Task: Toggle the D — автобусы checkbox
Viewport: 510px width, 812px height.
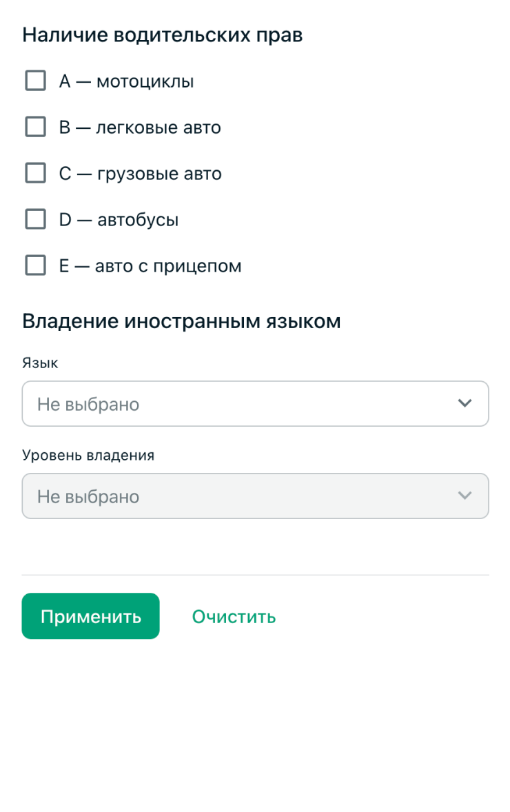Action: point(36,219)
